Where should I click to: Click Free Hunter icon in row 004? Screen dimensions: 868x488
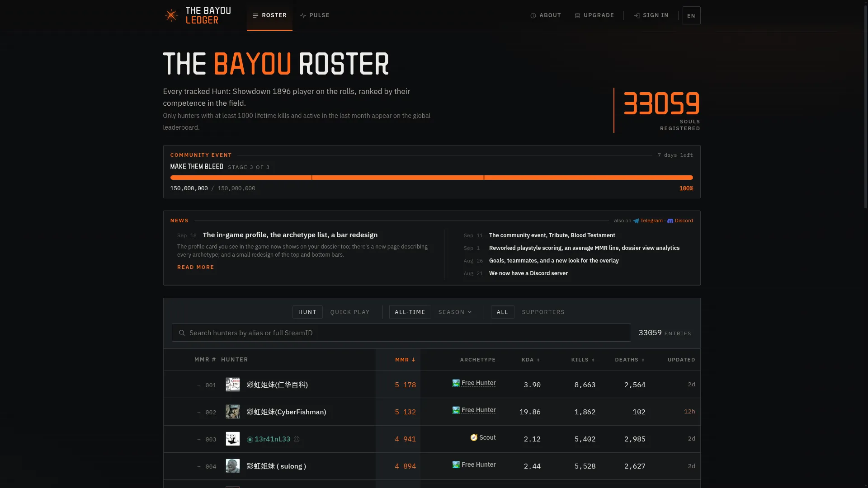pos(456,465)
